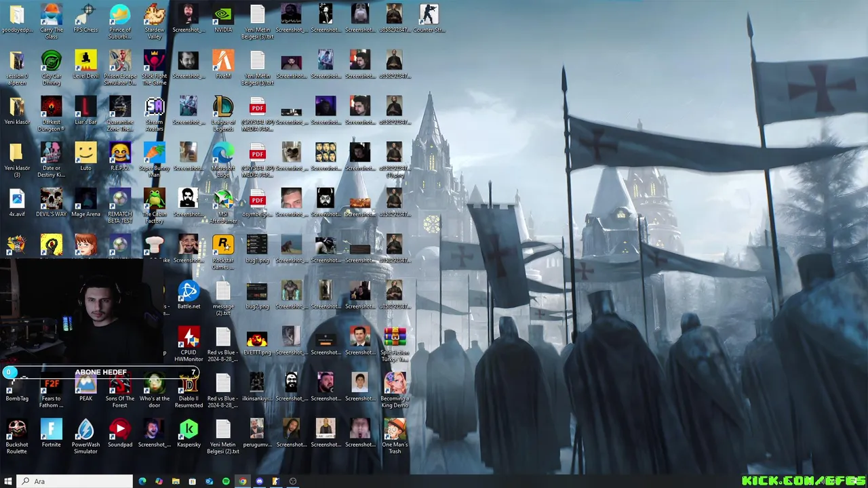Switch to Google Chrome in taskbar
Image resolution: width=868 pixels, height=488 pixels.
243,481
